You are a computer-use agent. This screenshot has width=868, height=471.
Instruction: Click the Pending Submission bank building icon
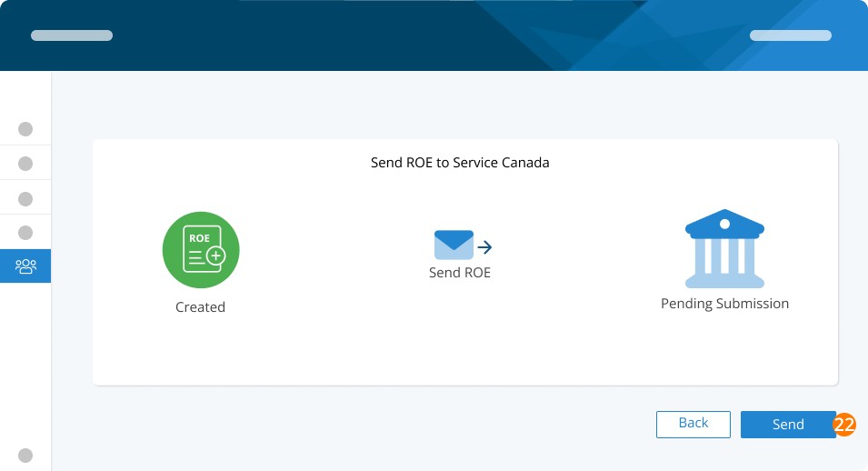tap(724, 249)
